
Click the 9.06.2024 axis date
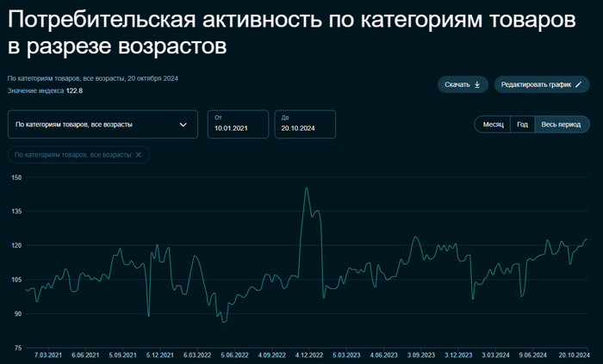point(532,355)
